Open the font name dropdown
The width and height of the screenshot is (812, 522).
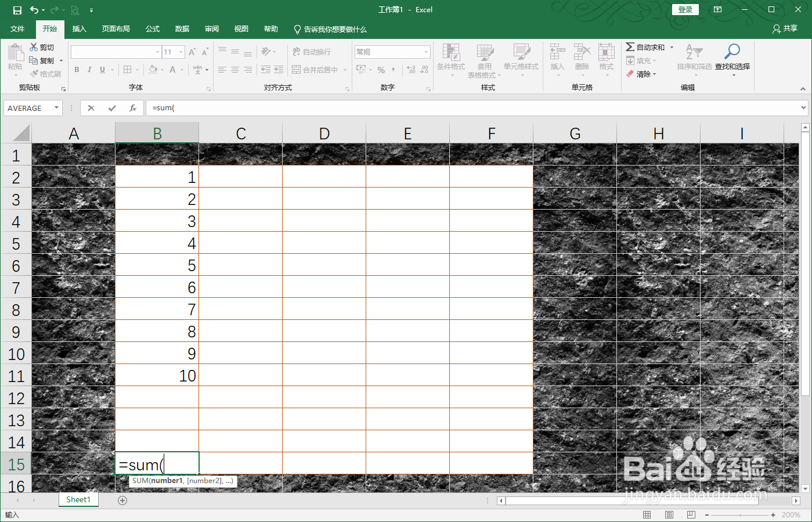157,52
